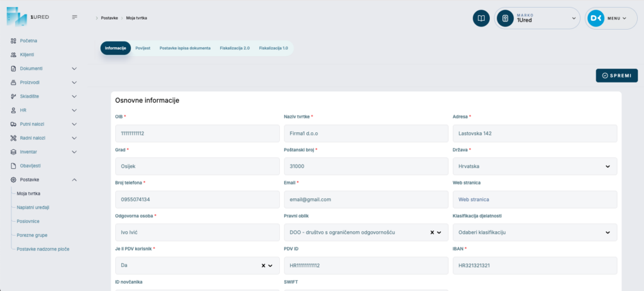Viewport: 644px width, 291px height.
Task: Go to Početna home page
Action: pos(28,41)
